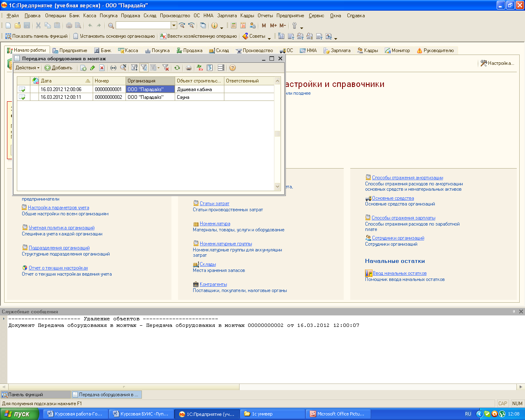525x420 pixels.
Task: Click the green pencil edit icon
Action: pyautogui.click(x=92, y=68)
